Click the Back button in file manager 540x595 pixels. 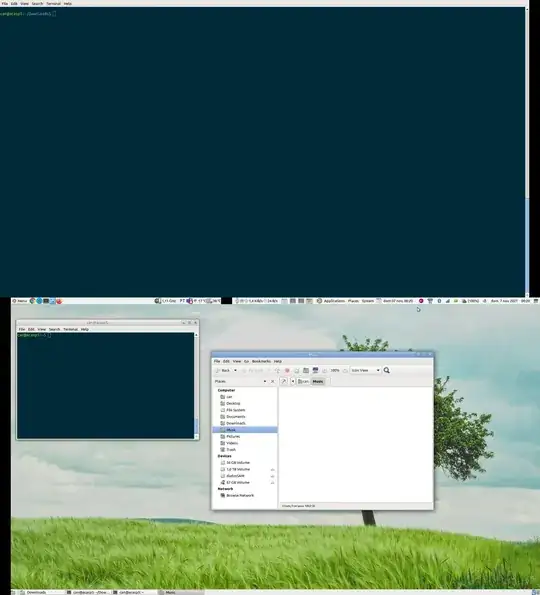click(x=223, y=370)
